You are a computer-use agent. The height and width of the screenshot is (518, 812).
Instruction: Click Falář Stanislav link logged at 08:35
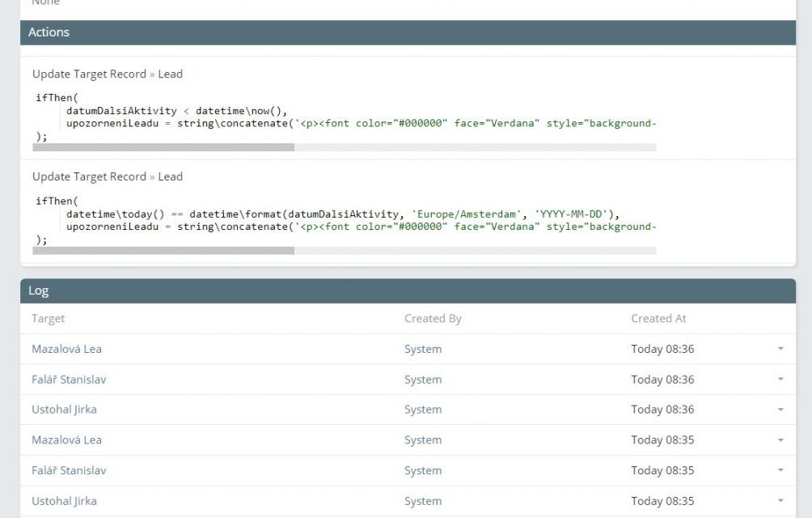point(69,470)
